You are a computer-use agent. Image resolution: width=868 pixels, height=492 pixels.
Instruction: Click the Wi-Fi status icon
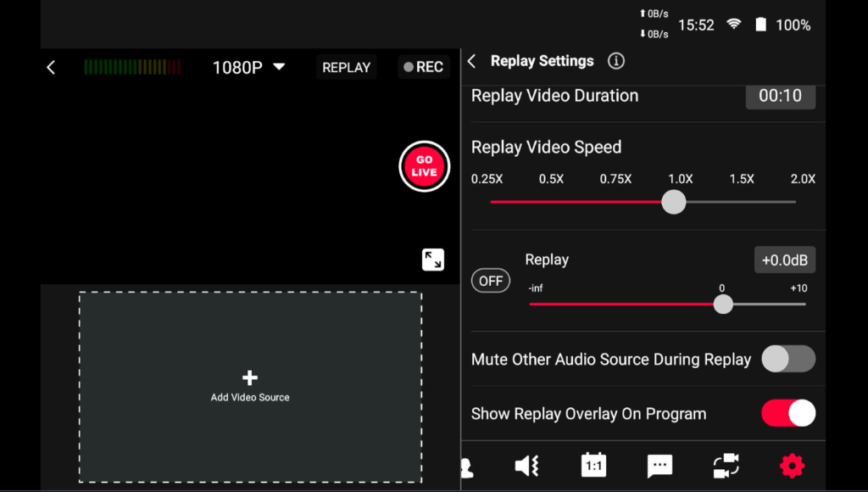[x=734, y=24]
